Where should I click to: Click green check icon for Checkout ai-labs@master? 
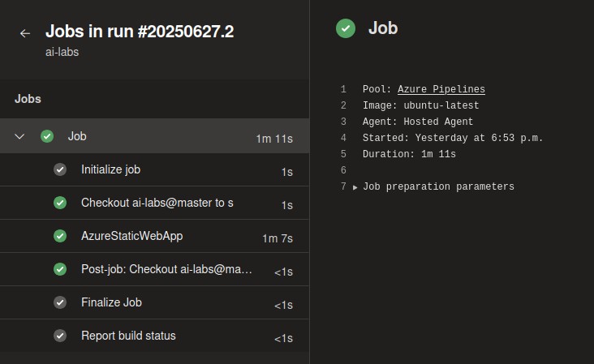click(x=60, y=203)
